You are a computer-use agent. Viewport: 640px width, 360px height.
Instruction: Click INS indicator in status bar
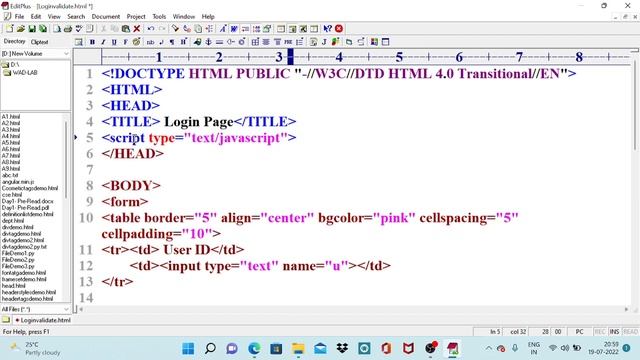pyautogui.click(x=614, y=331)
